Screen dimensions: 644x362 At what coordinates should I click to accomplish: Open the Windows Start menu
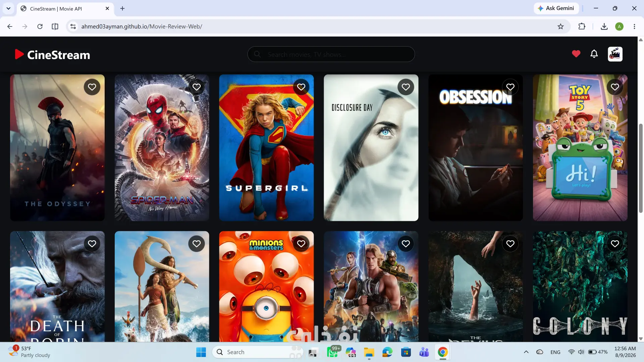[201, 352]
